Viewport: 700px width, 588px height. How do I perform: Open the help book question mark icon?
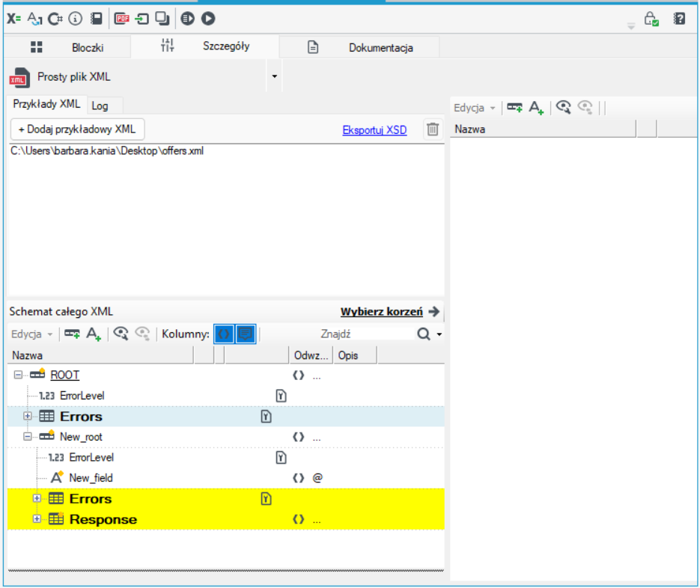(x=679, y=19)
